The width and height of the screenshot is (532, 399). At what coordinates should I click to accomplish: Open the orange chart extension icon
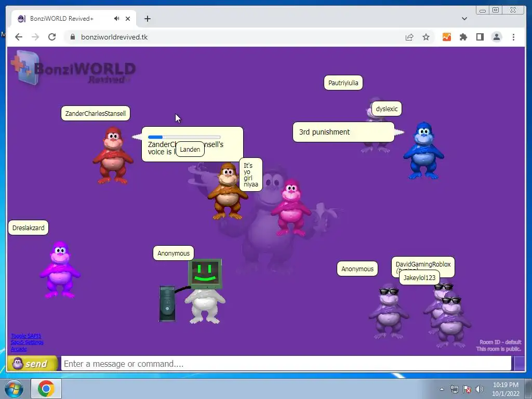pyautogui.click(x=447, y=37)
